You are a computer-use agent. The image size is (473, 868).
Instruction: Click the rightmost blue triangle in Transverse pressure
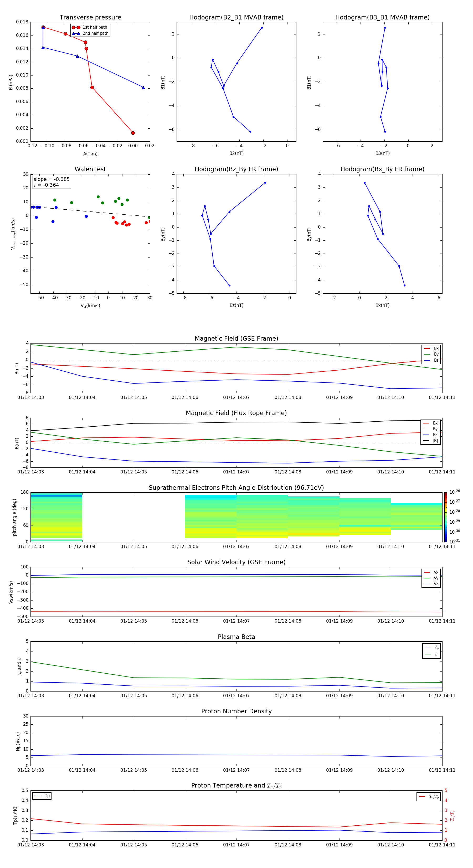click(143, 88)
